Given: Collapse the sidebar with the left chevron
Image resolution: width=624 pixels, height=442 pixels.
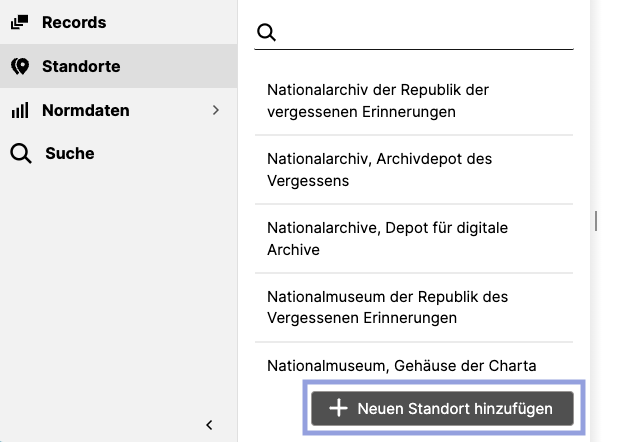Looking at the screenshot, I should pyautogui.click(x=210, y=424).
